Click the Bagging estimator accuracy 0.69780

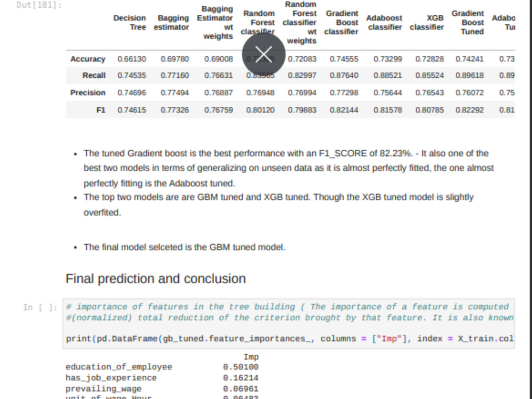click(174, 59)
